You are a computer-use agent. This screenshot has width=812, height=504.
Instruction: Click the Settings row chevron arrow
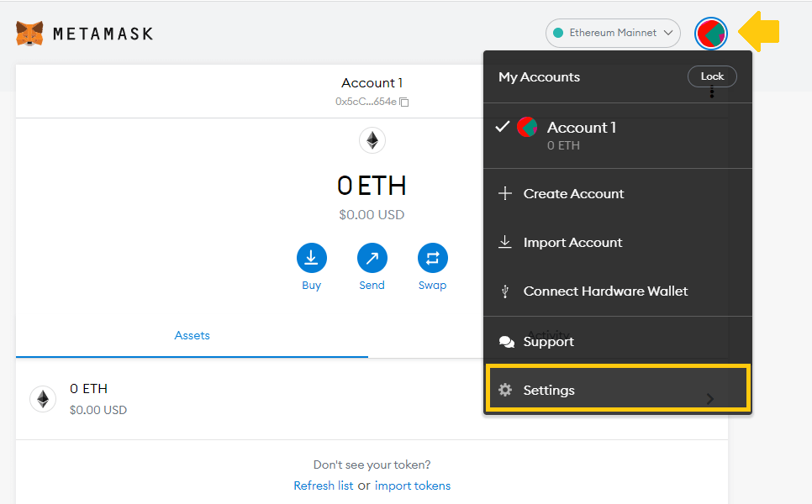[x=710, y=399]
